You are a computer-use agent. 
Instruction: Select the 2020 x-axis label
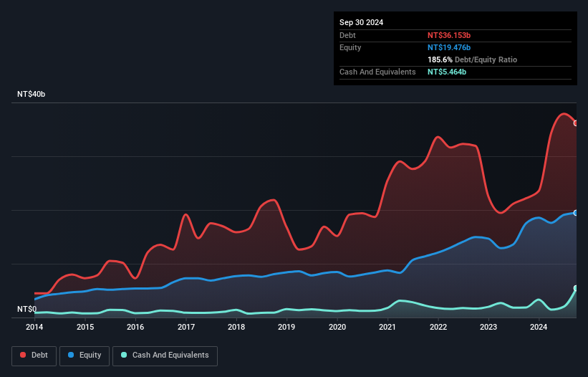point(337,327)
